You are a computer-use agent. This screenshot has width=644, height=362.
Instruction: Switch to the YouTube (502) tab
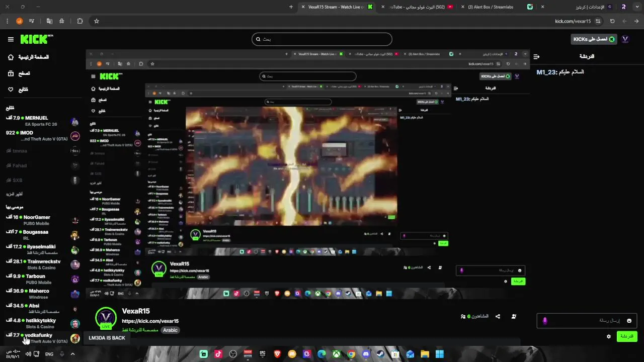pos(418,7)
